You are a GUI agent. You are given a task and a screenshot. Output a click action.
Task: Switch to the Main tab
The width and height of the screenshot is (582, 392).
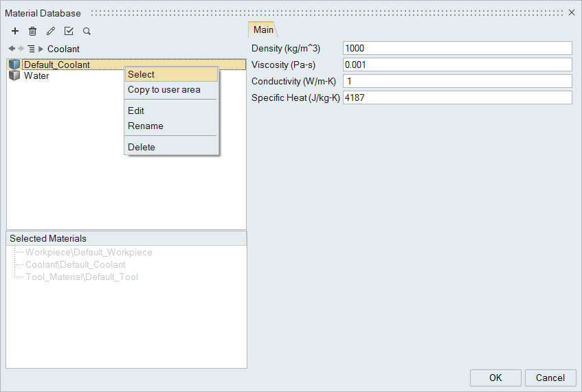pyautogui.click(x=263, y=30)
